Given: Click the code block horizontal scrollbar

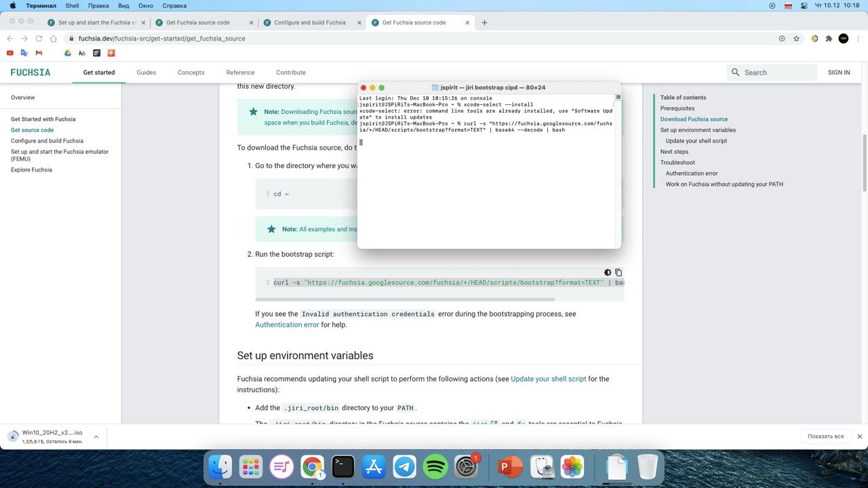Looking at the screenshot, I should 405,299.
